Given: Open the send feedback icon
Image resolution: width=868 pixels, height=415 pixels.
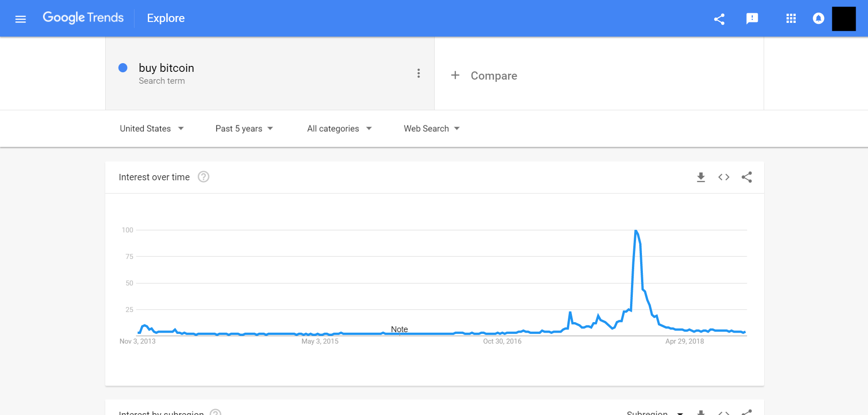Looking at the screenshot, I should (752, 19).
